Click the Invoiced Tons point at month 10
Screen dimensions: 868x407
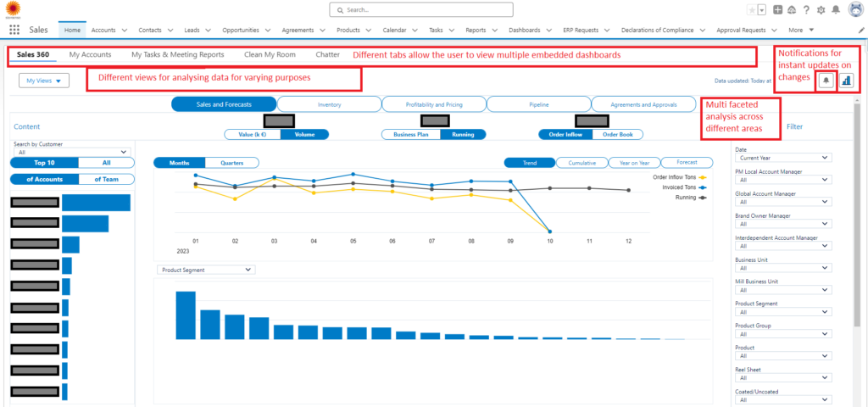pos(550,231)
